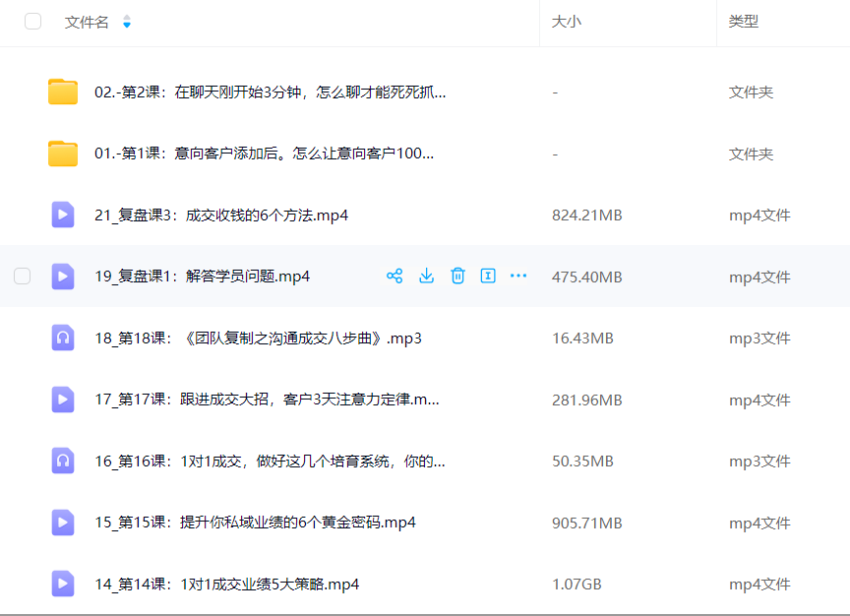Click video icon of 19_复盘课1
The height and width of the screenshot is (616, 850).
(63, 277)
